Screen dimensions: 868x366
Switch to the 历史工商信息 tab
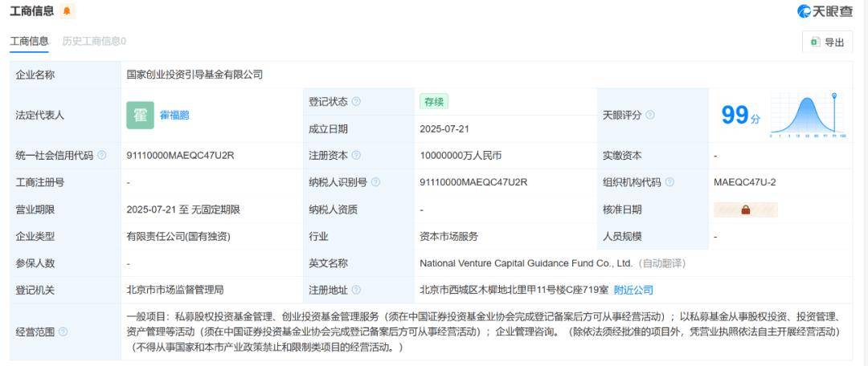tap(93, 41)
